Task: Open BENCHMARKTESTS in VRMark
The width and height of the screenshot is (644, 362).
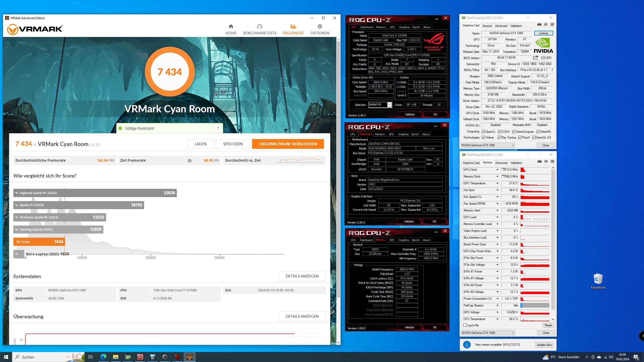Action: click(x=259, y=29)
